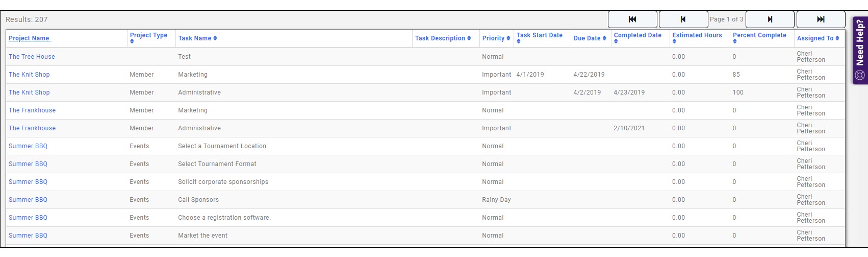This screenshot has width=868, height=257.
Task: Advance to the next results page
Action: (770, 19)
